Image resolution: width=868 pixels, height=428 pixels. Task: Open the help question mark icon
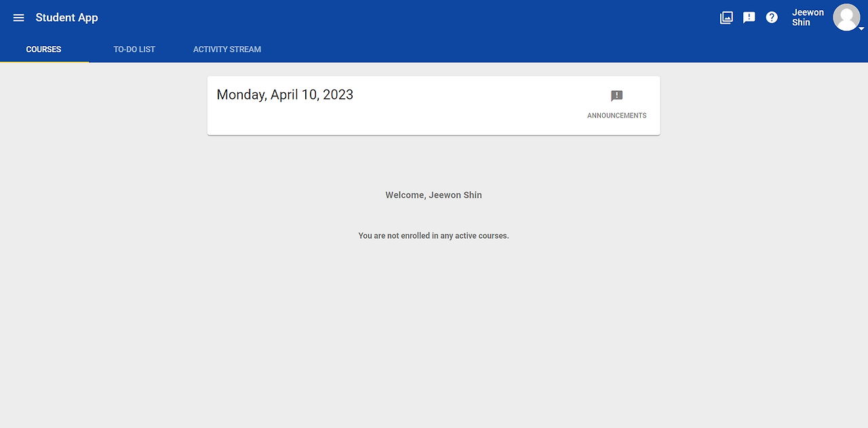(x=772, y=18)
